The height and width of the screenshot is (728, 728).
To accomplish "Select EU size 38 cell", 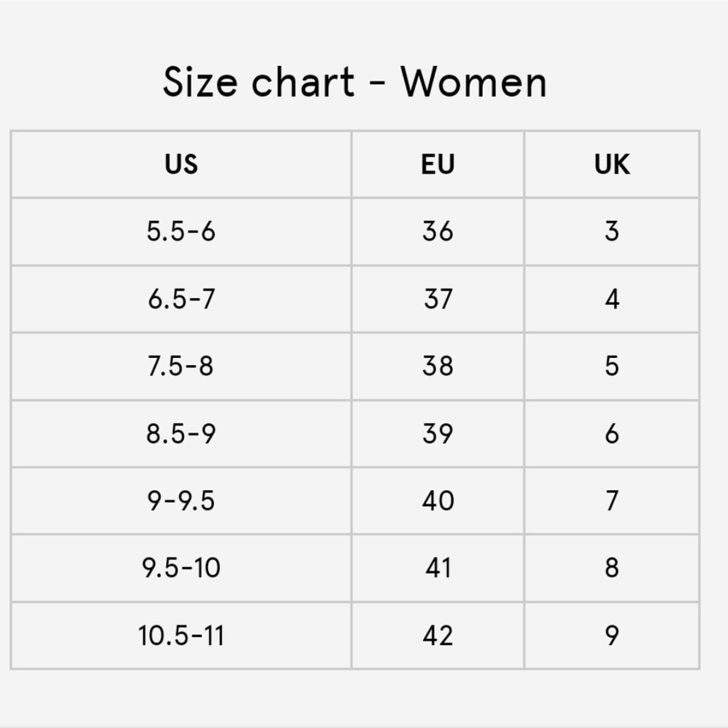I will [438, 366].
